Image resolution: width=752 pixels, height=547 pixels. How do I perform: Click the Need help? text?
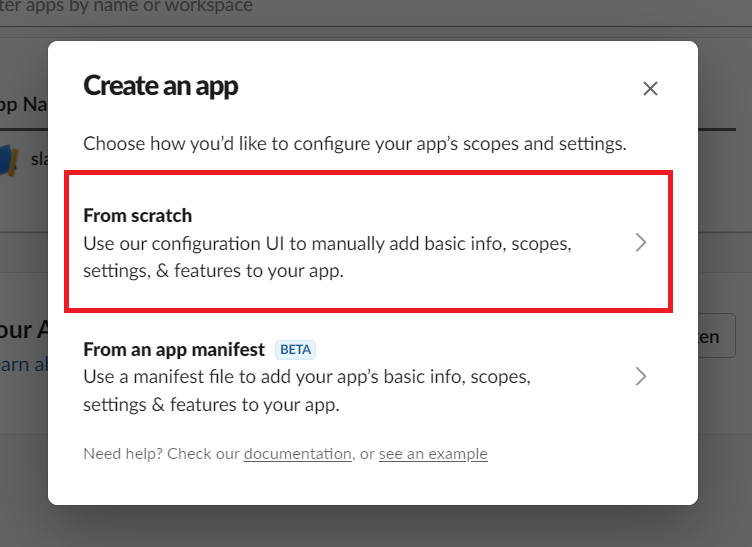pyautogui.click(x=161, y=454)
